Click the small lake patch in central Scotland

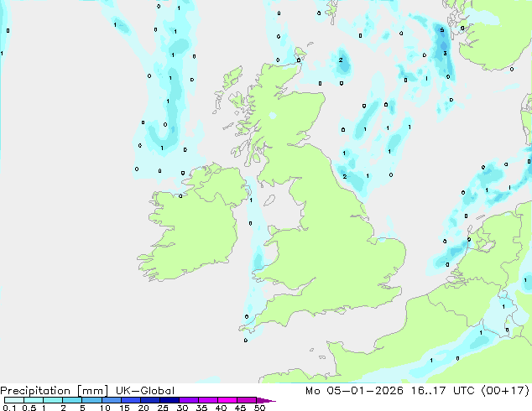tap(273, 116)
